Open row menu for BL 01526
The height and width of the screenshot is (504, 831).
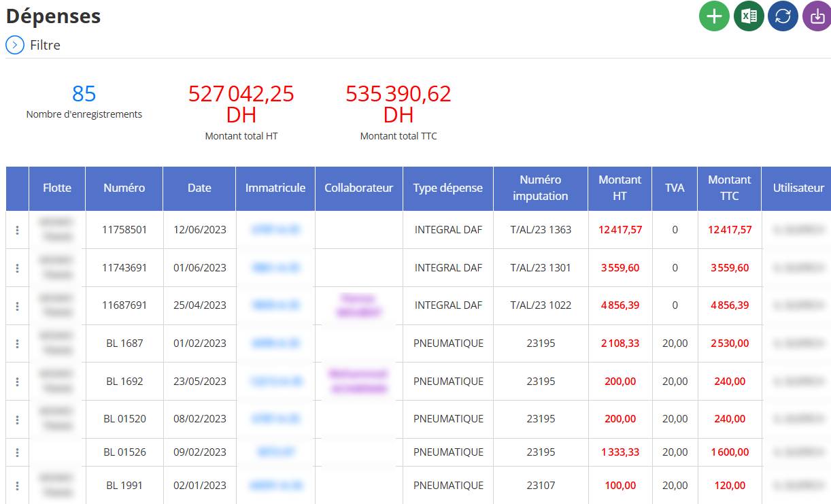click(x=17, y=452)
